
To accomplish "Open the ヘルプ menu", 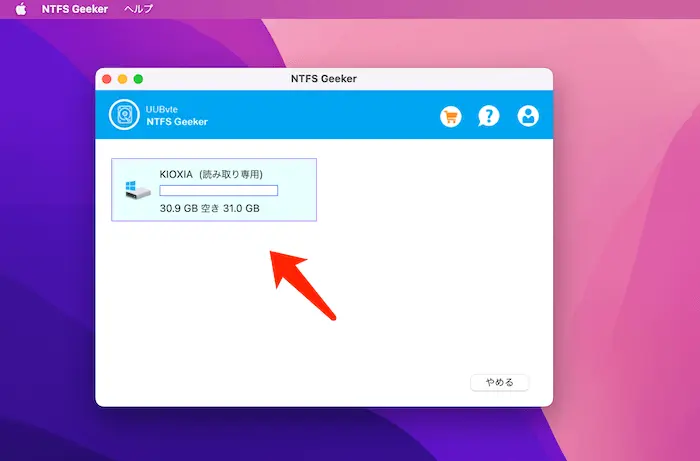I will [x=138, y=9].
